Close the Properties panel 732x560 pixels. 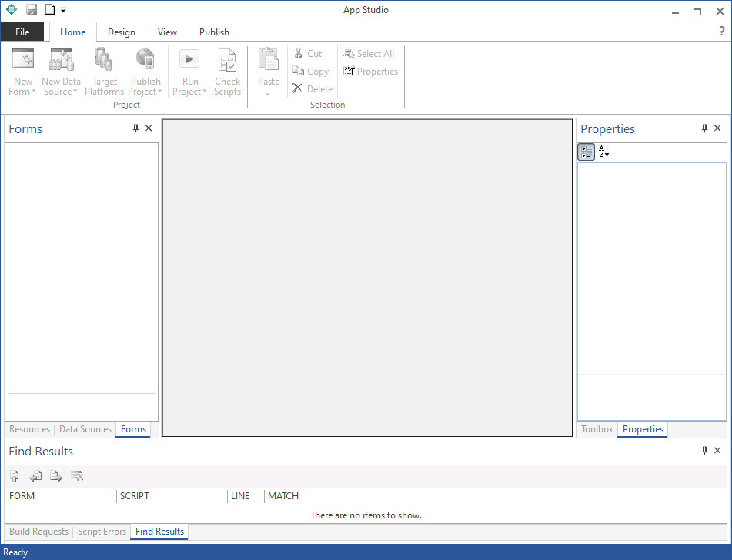(x=717, y=128)
